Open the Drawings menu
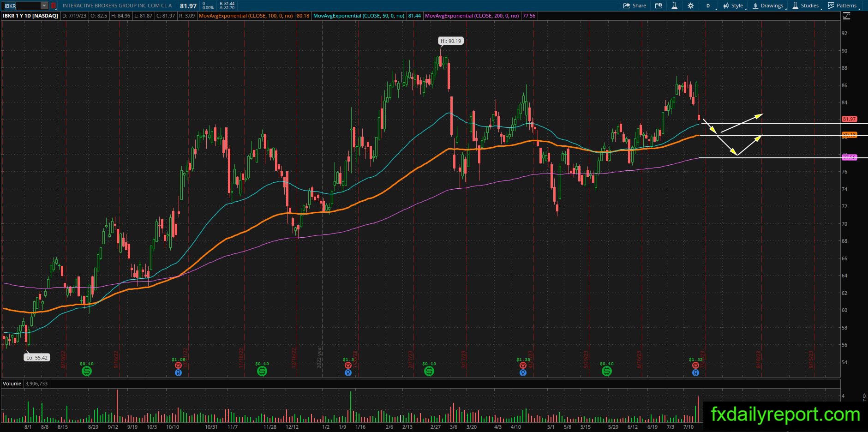Viewport: 868px width, 432px height. click(x=768, y=6)
